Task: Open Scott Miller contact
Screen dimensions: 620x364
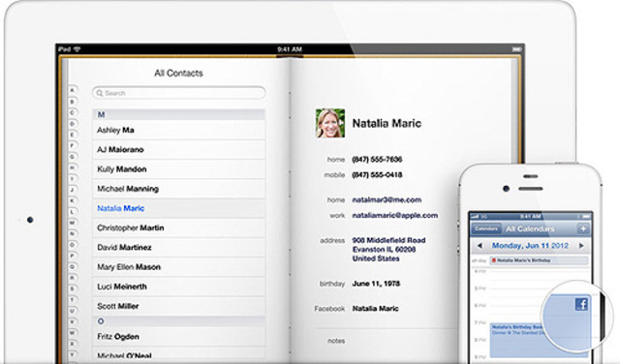Action: [178, 306]
